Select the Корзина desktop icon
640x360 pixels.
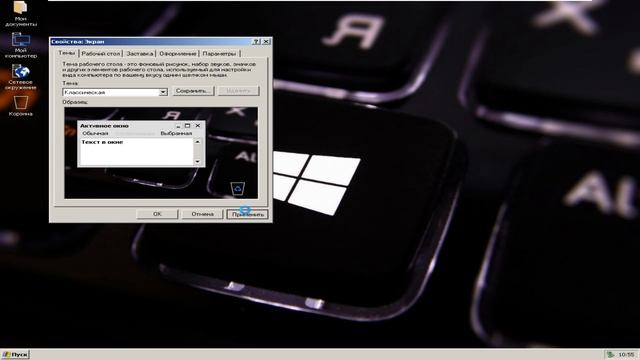click(x=20, y=105)
